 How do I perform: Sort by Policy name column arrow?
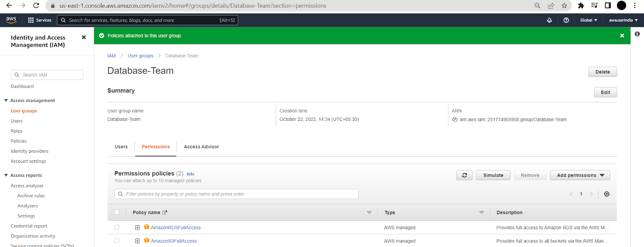[x=369, y=212]
